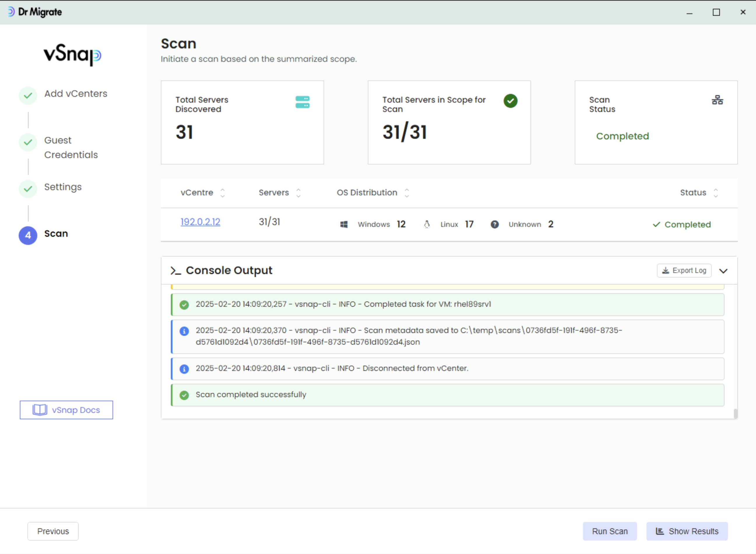Click the checkmark next to row Completed status
The height and width of the screenshot is (554, 756).
coord(656,224)
